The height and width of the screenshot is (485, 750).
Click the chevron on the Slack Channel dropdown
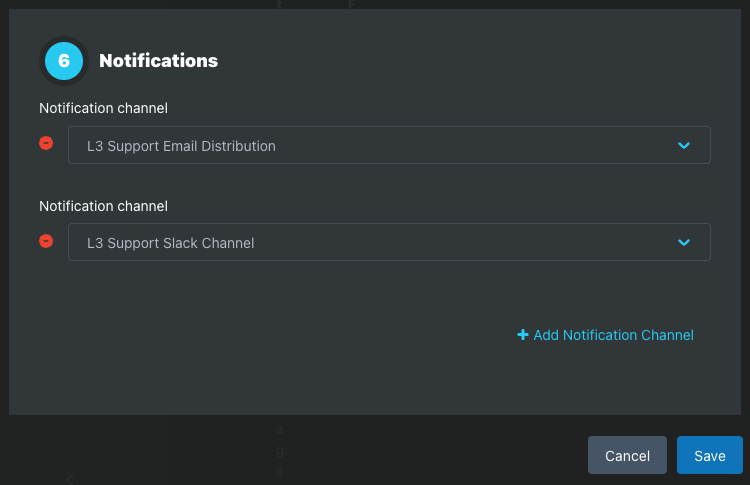684,242
